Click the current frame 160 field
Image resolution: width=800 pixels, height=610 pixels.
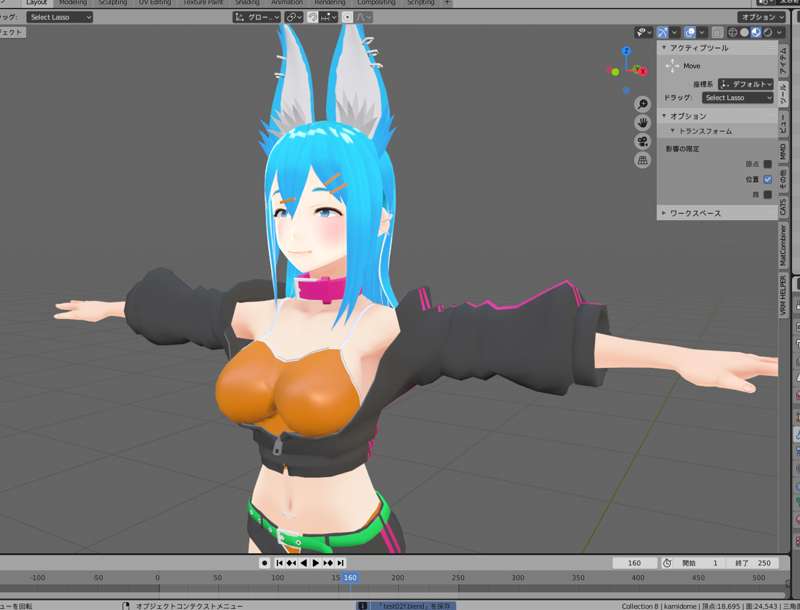(634, 563)
